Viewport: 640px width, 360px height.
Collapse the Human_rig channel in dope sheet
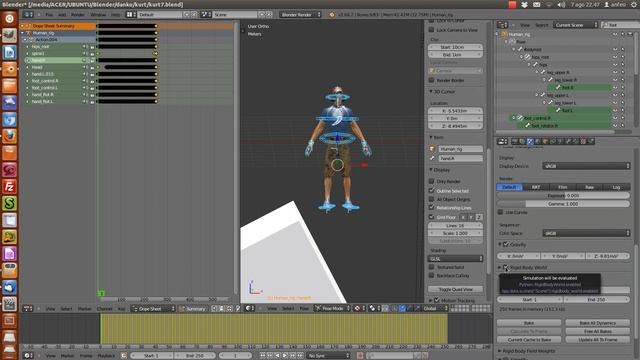click(23, 33)
